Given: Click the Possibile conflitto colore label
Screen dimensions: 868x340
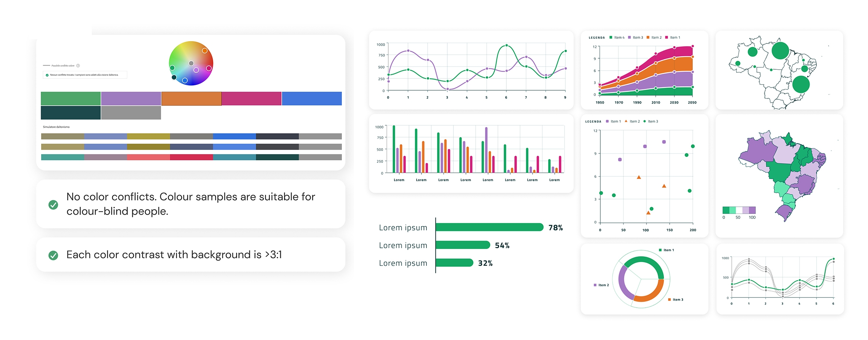Looking at the screenshot, I should click(63, 65).
